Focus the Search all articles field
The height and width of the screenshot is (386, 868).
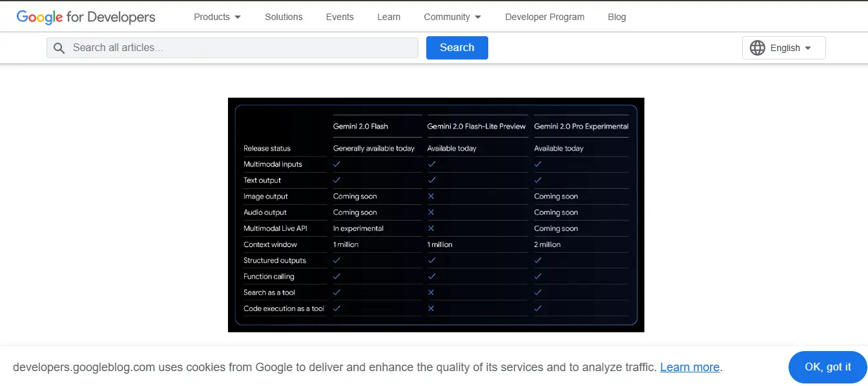(x=232, y=48)
